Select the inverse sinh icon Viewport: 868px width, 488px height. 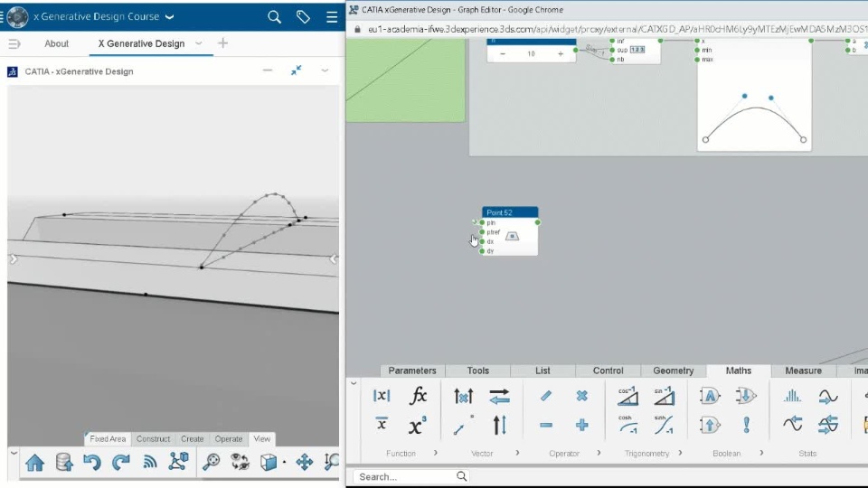pyautogui.click(x=664, y=425)
